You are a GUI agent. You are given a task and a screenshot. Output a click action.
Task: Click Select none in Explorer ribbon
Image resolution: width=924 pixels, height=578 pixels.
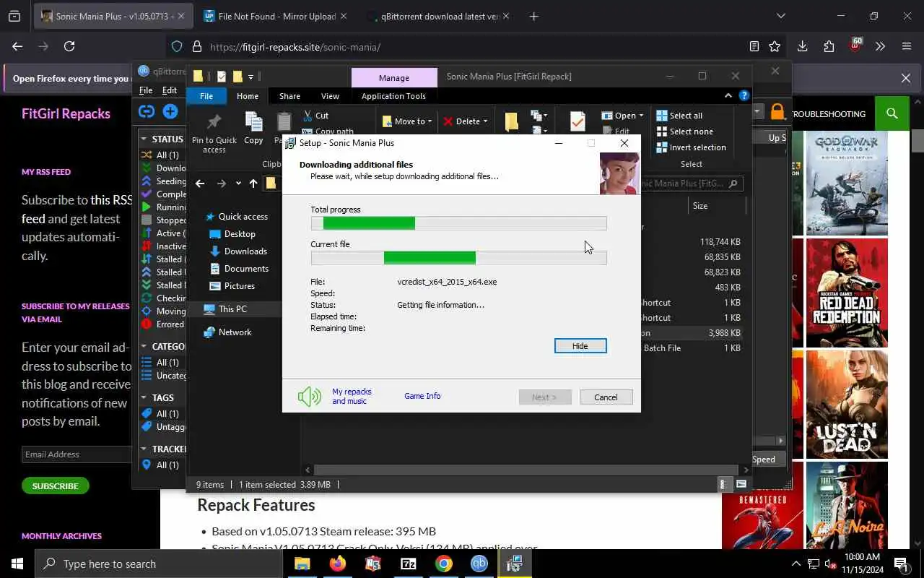684,131
